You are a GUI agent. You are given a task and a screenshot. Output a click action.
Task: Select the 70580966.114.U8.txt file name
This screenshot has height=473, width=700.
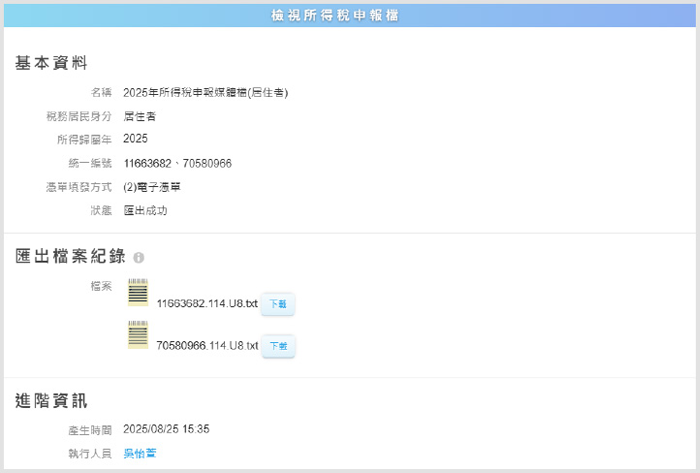click(207, 346)
